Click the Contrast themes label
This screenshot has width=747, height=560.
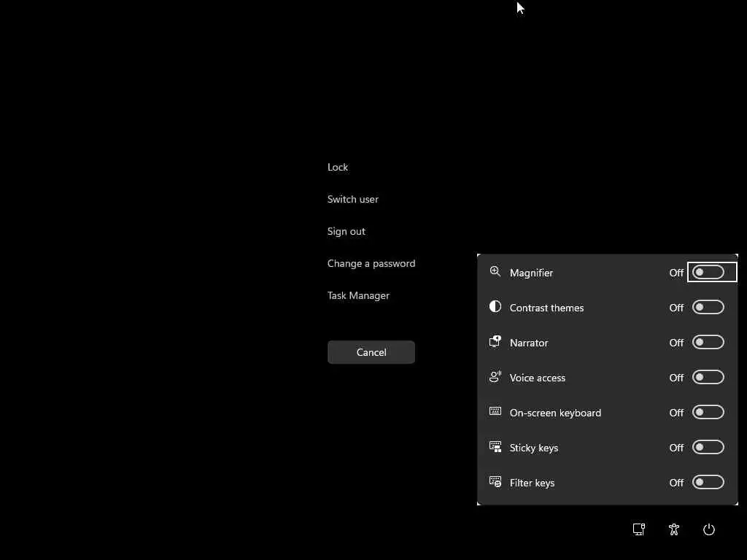tap(546, 308)
